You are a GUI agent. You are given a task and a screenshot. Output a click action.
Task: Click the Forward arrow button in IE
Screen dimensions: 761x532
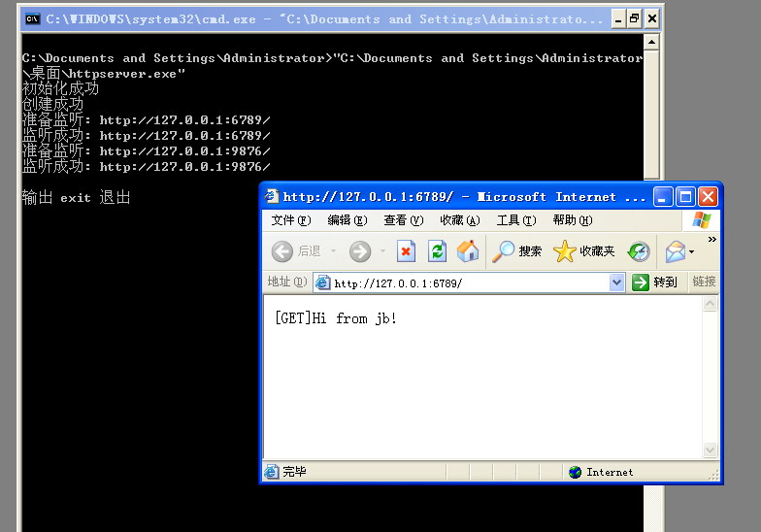click(360, 251)
